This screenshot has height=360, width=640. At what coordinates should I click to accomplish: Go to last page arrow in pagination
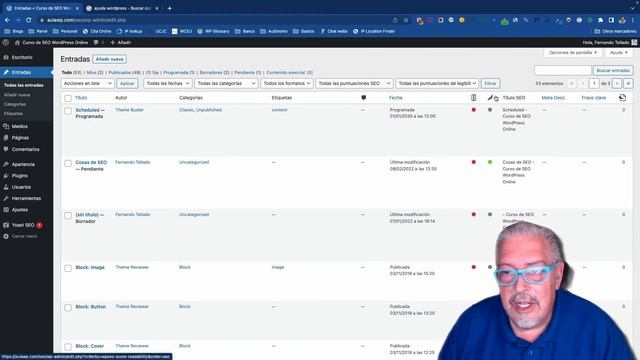point(629,83)
